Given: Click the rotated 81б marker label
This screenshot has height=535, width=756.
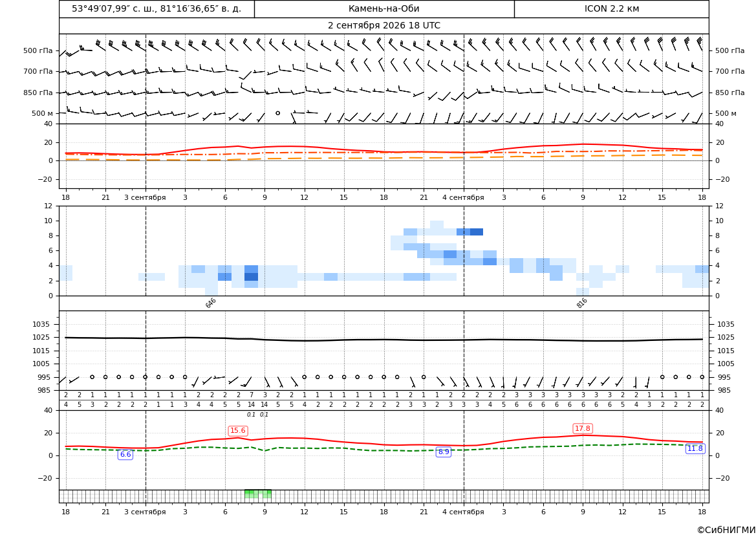Looking at the screenshot, I should pos(581,303).
